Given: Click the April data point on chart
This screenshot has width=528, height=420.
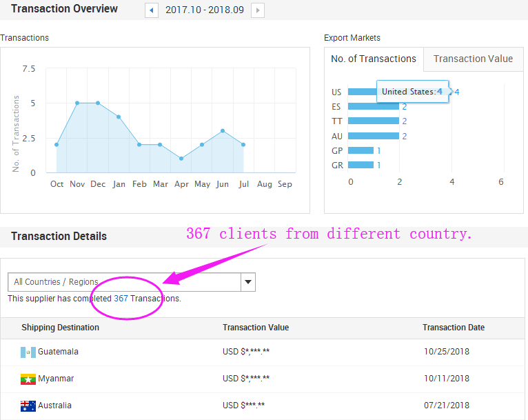Looking at the screenshot, I should [x=181, y=159].
